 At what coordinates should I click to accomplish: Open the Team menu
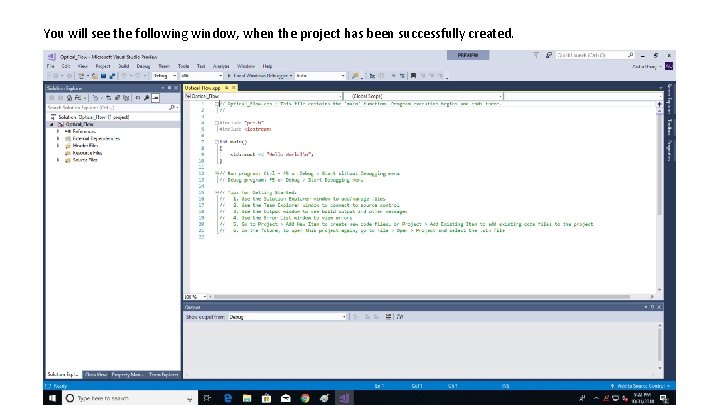[164, 66]
